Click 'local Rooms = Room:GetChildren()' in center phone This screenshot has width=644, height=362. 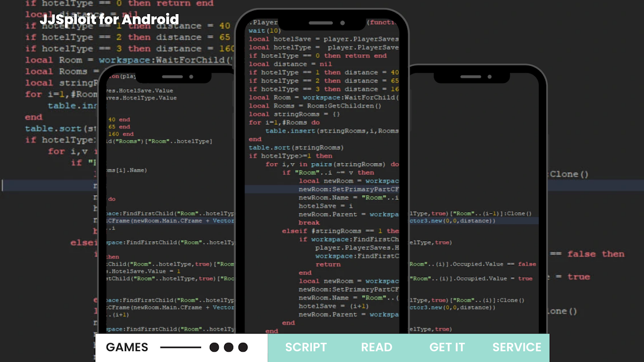point(315,106)
